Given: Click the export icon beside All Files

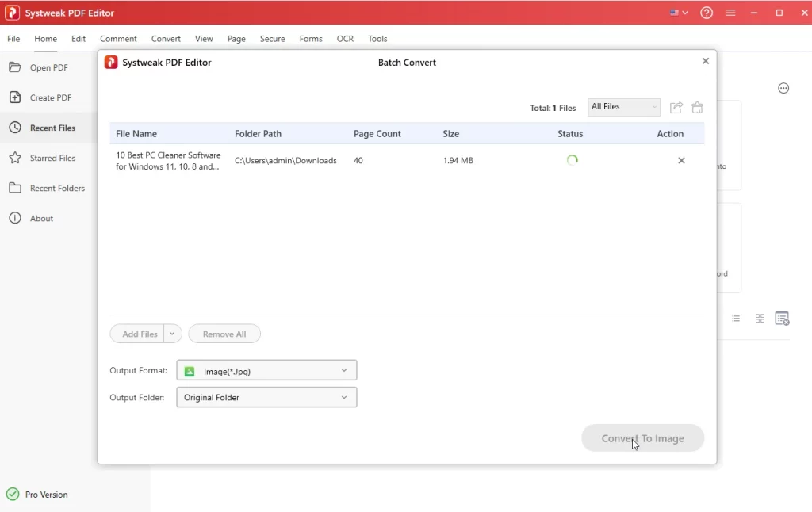Looking at the screenshot, I should click(x=676, y=107).
